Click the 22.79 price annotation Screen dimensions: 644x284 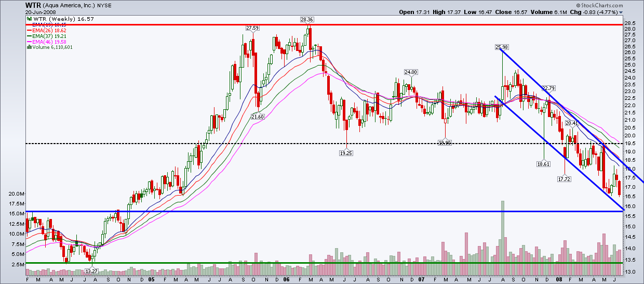click(x=548, y=88)
